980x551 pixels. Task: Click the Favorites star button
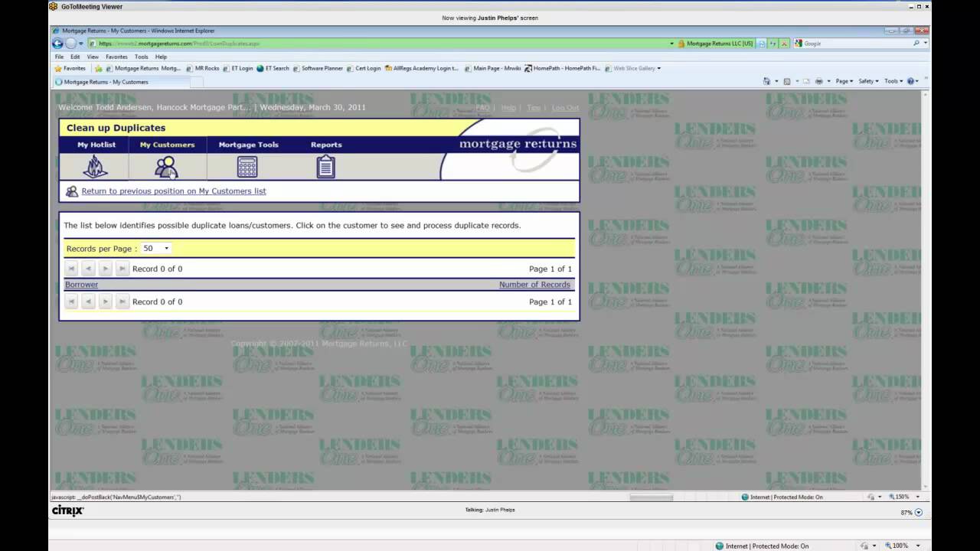[x=70, y=68]
